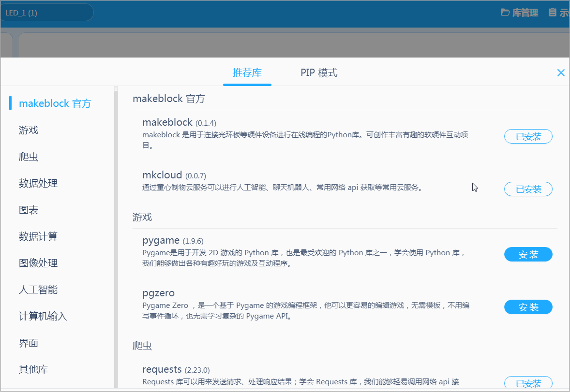
Task: Switch to the 推荐库 tab
Action: tap(247, 73)
